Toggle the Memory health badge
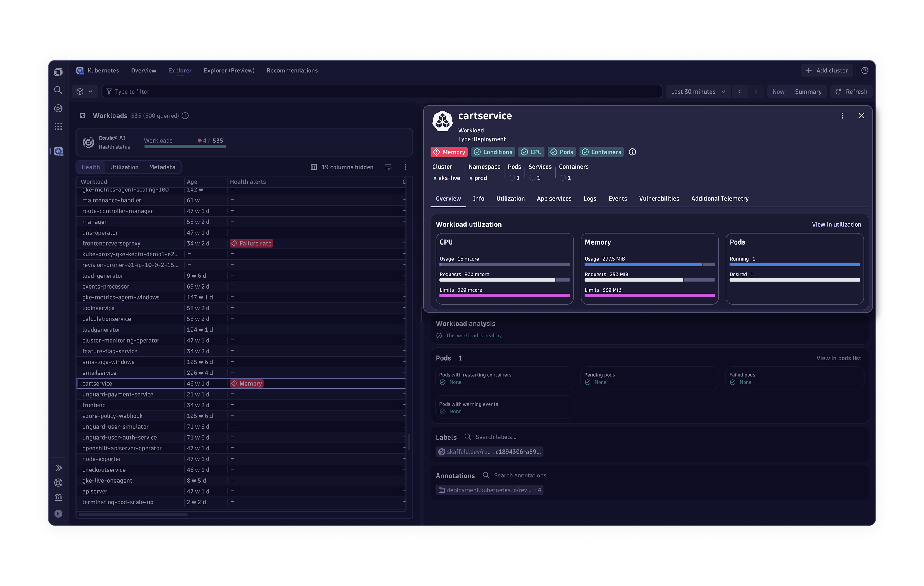Viewport: 924px width, 586px height. pos(449,152)
